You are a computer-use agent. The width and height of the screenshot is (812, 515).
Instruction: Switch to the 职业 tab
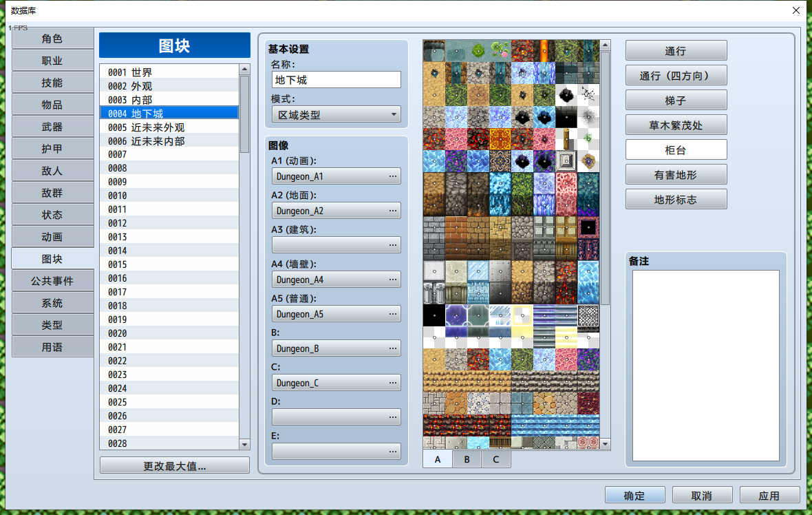[52, 61]
